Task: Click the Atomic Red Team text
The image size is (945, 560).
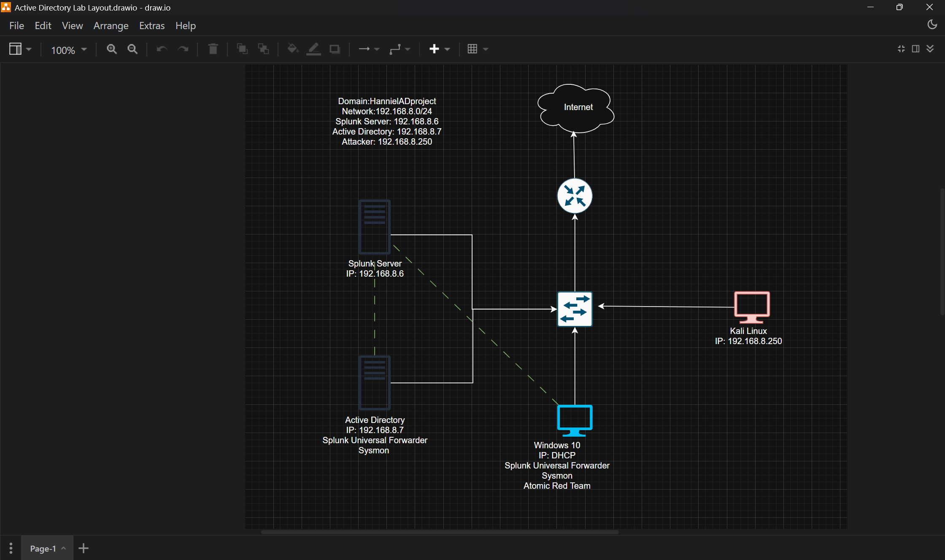Action: pos(557,486)
